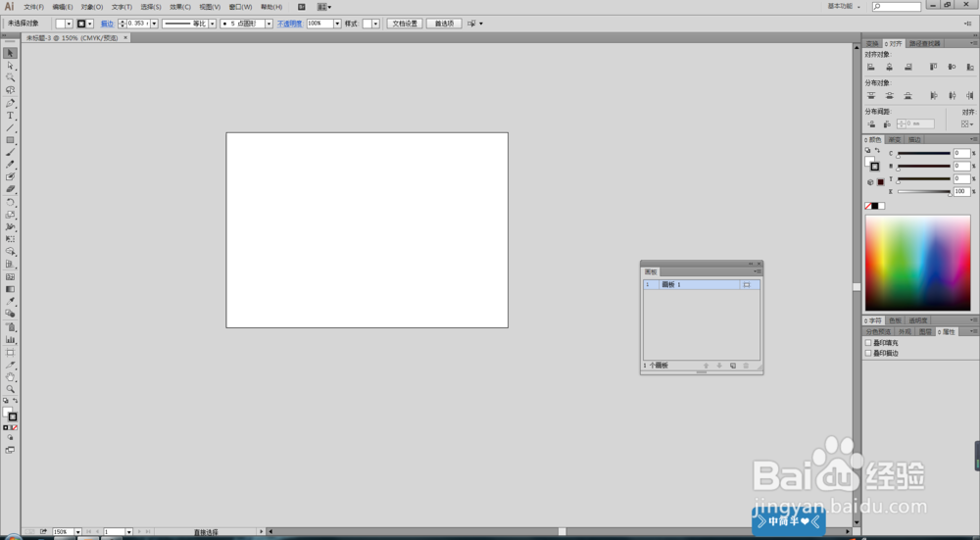Click the 不透明度 link
This screenshot has height=540, width=980.
click(x=289, y=24)
